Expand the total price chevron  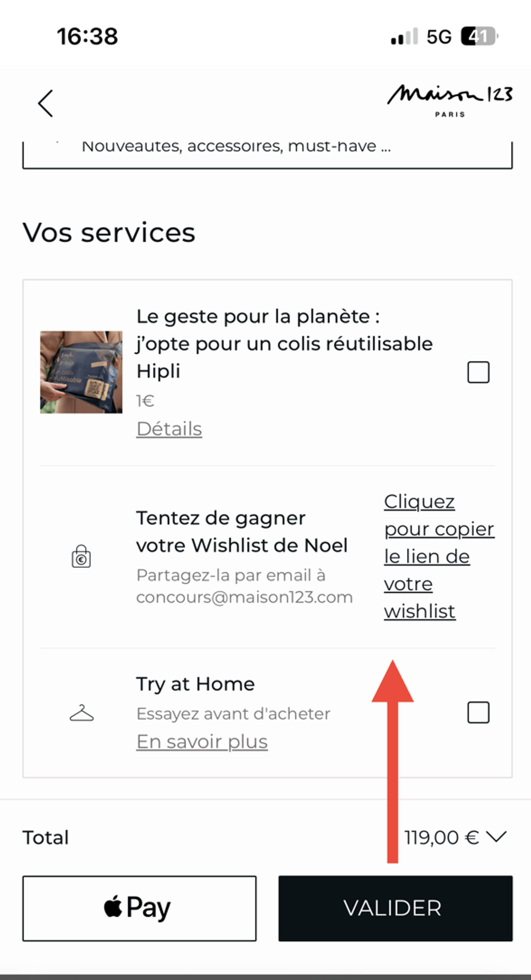click(x=497, y=837)
